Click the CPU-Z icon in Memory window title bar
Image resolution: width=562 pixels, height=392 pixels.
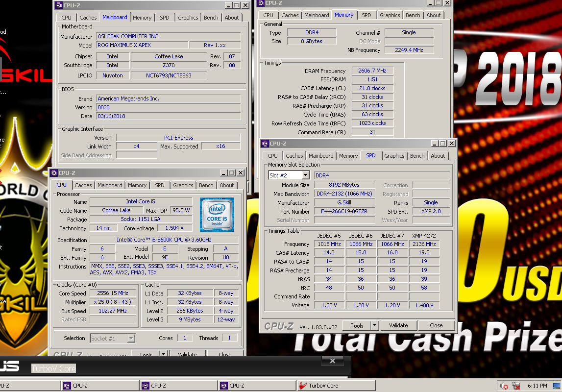click(x=261, y=3)
